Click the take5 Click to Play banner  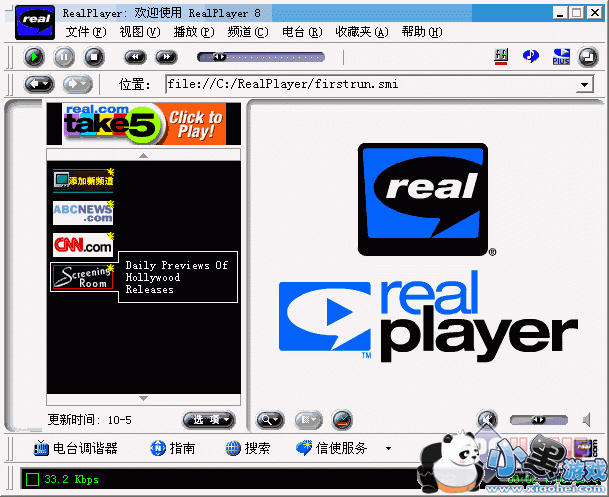(x=144, y=124)
